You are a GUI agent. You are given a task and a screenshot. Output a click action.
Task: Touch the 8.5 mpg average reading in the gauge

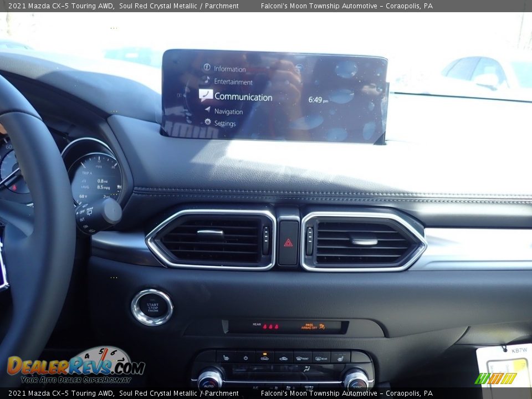click(x=104, y=187)
